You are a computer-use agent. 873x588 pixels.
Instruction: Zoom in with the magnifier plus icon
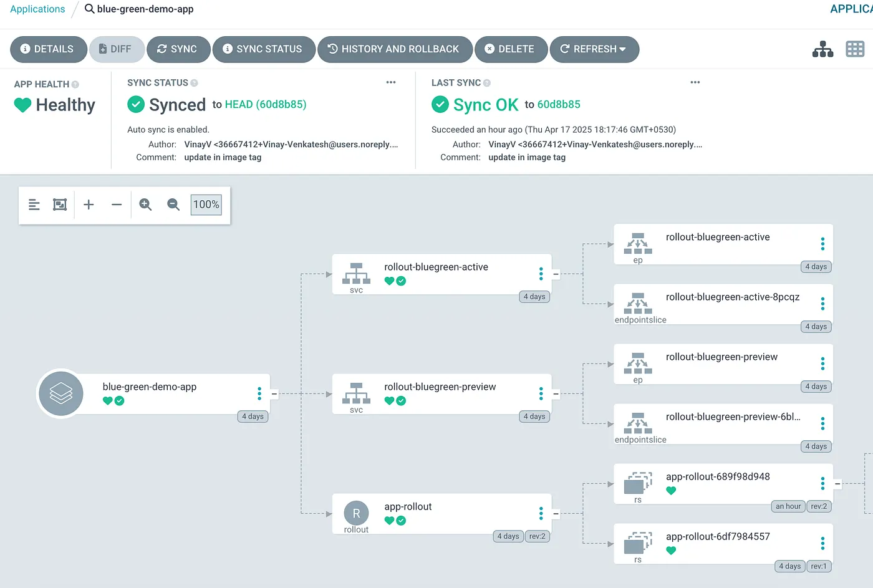(x=145, y=205)
